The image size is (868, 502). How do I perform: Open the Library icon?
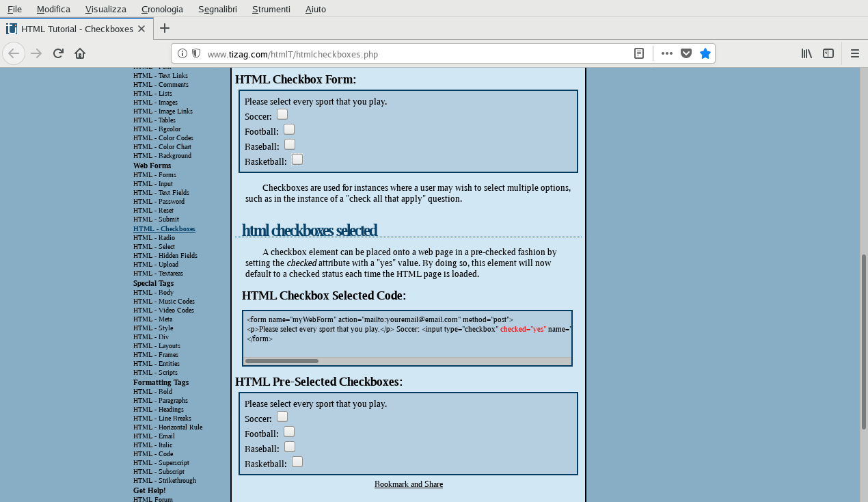(x=806, y=53)
